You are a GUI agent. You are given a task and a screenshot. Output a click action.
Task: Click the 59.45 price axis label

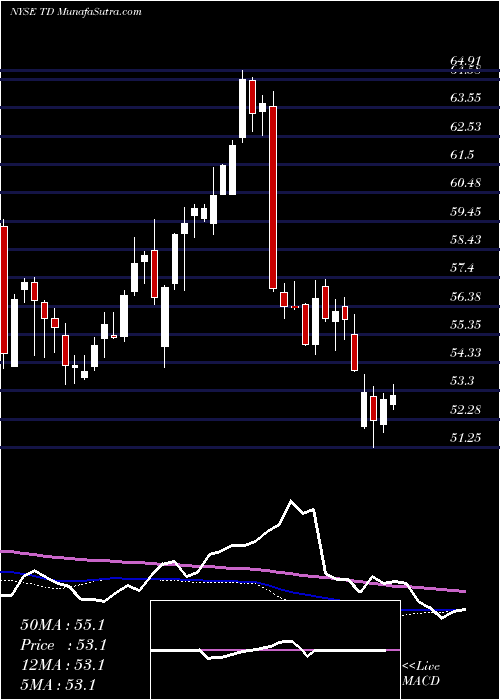tap(466, 212)
